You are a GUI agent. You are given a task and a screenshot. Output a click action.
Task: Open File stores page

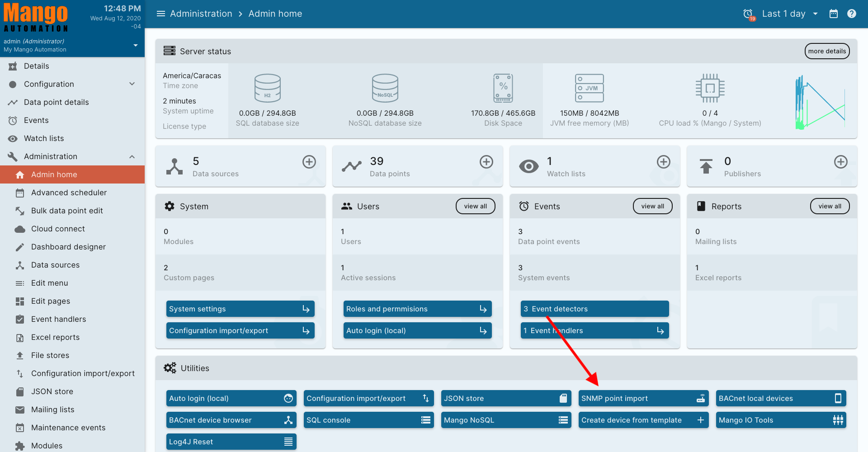pyautogui.click(x=72, y=355)
